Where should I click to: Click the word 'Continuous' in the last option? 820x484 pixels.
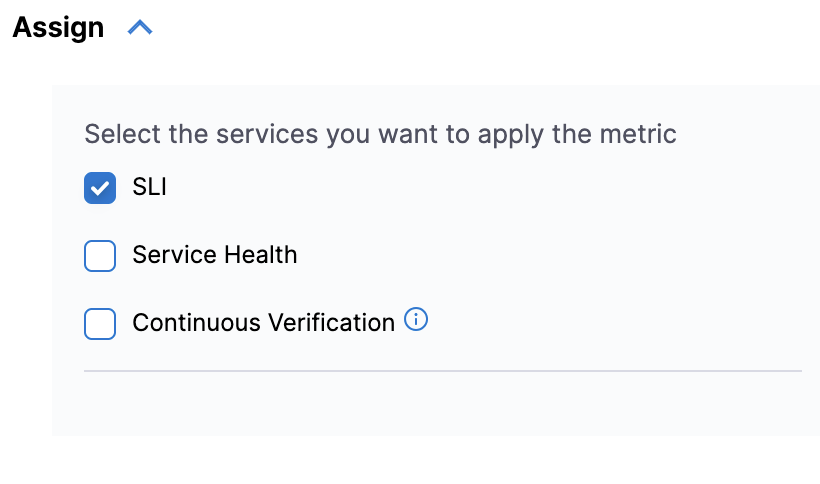(196, 323)
